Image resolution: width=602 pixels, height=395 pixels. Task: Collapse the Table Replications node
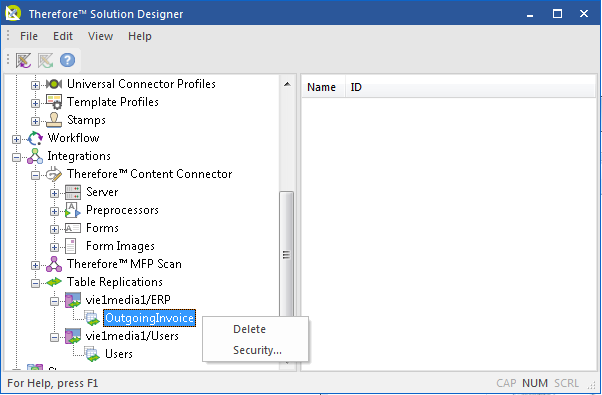click(35, 284)
